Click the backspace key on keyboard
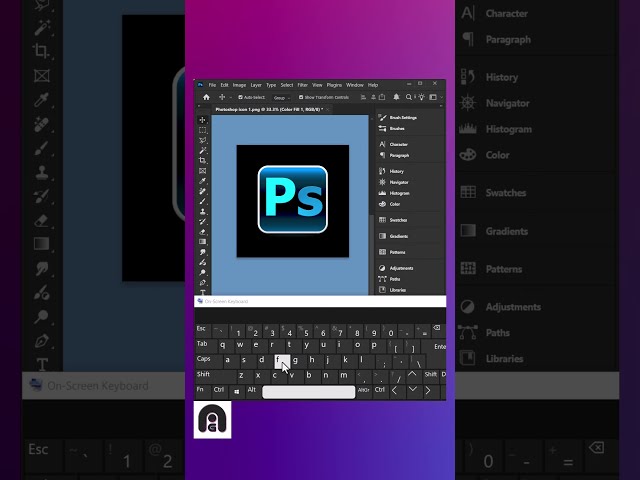640x480 pixels. [437, 330]
